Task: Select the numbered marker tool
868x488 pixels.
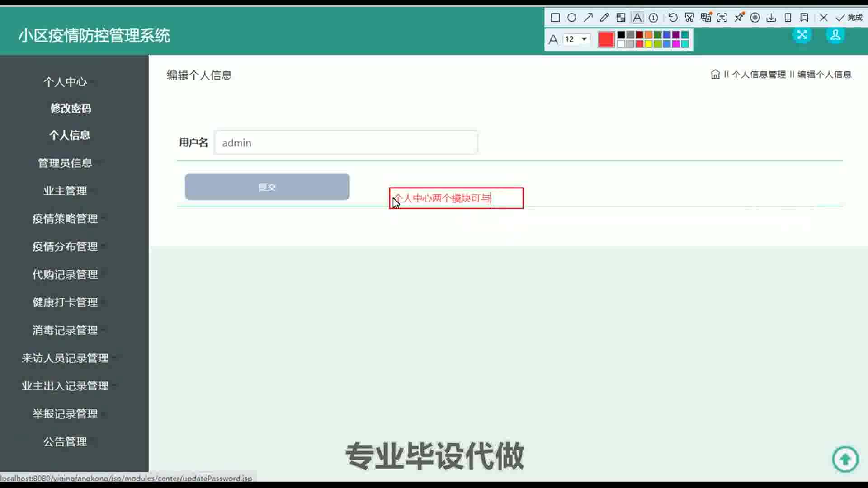Action: (x=653, y=18)
